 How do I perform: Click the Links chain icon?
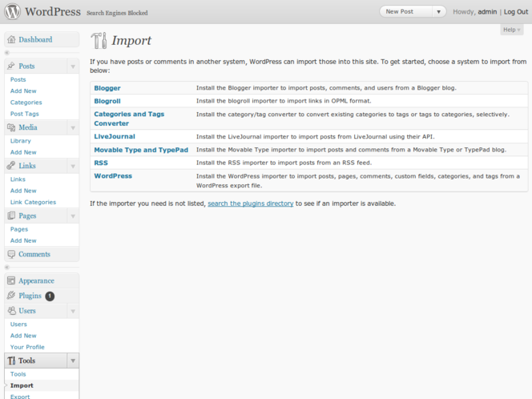coord(11,166)
